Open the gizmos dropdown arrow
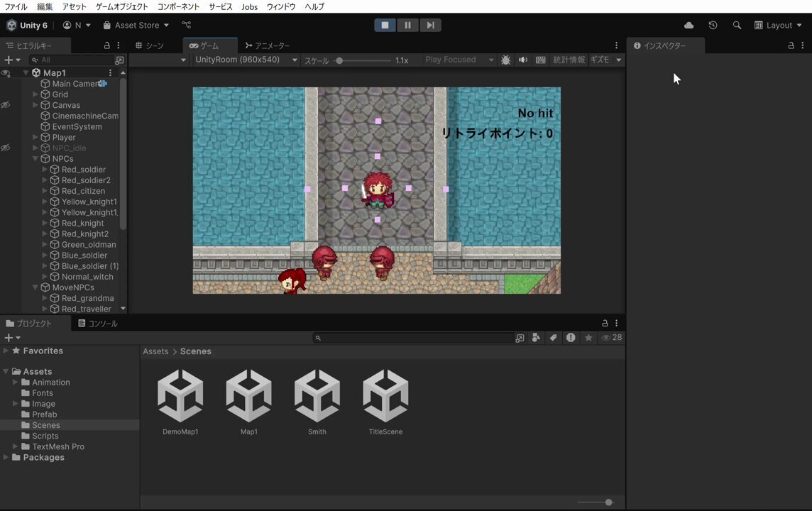The width and height of the screenshot is (812, 511). [x=618, y=60]
